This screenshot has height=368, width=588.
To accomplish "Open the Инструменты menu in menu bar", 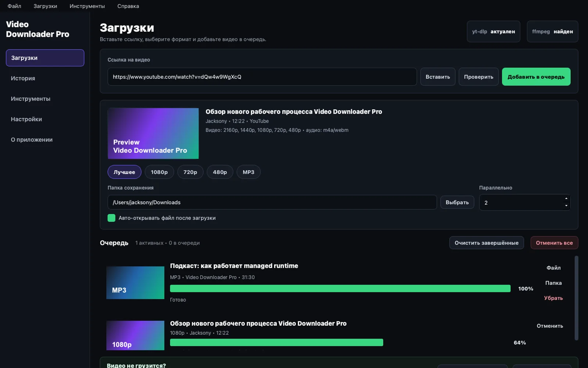I will pyautogui.click(x=87, y=6).
